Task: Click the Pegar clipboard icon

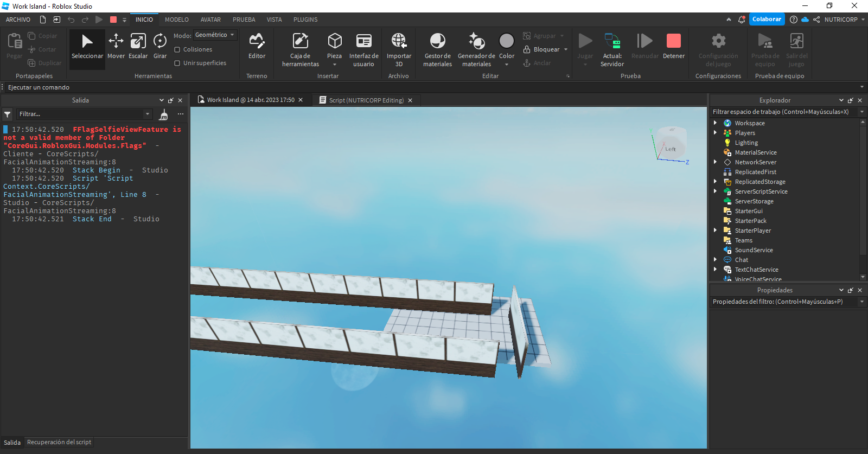Action: click(15, 41)
